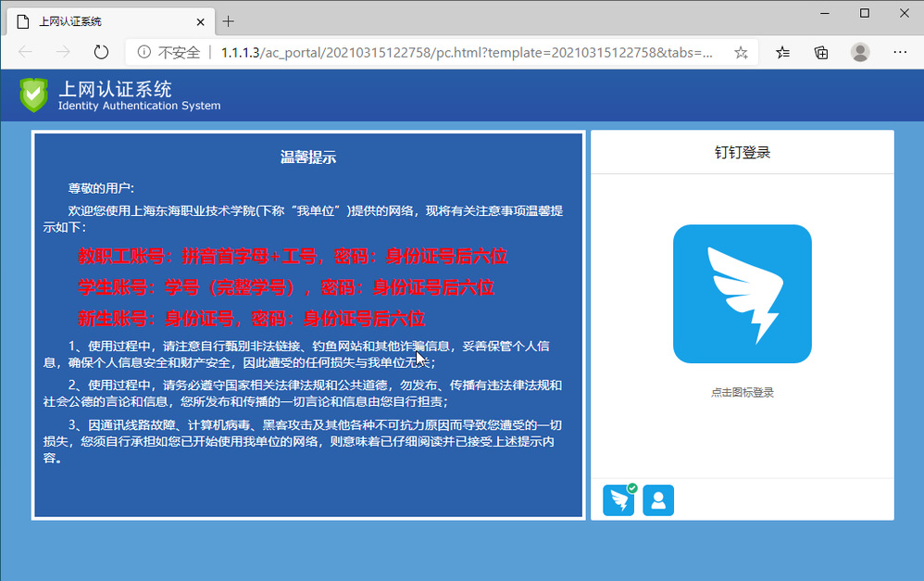
Task: Add this page to favorites with star
Action: click(741, 53)
